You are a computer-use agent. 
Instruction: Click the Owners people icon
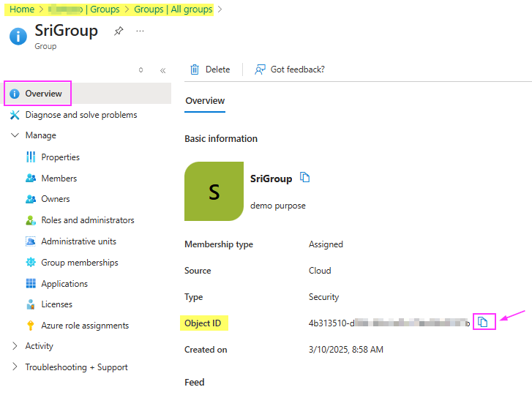click(x=31, y=199)
